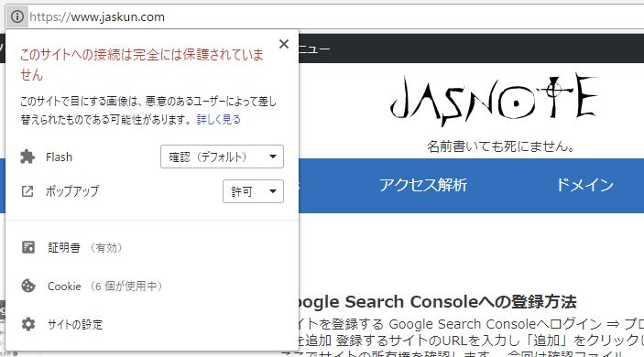Click the JASNOTE site logo
Viewport: 644px width, 357px height.
coord(494,100)
